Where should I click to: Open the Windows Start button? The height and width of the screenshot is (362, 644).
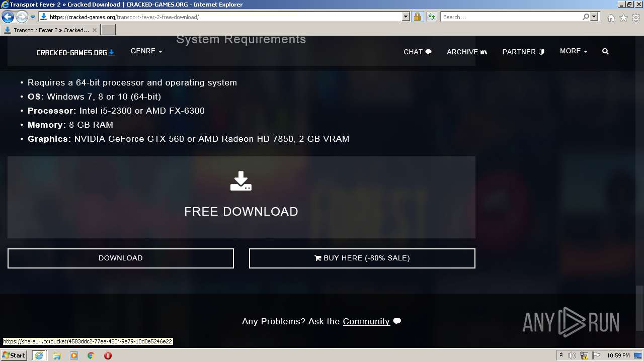(14, 355)
